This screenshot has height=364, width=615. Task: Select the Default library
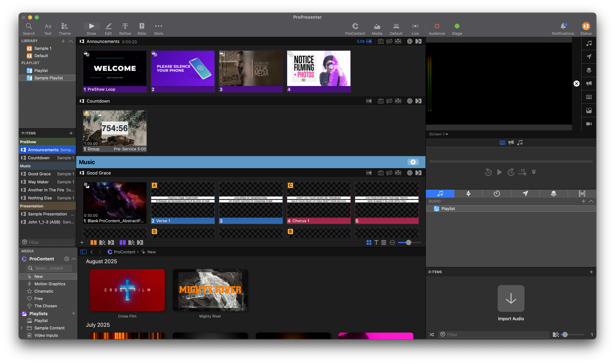point(47,56)
